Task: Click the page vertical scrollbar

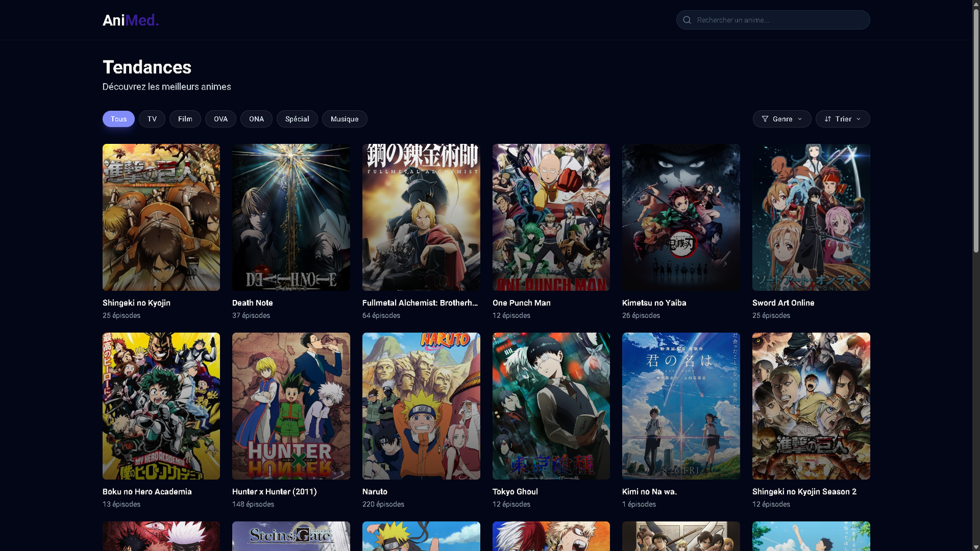Action: pyautogui.click(x=976, y=129)
